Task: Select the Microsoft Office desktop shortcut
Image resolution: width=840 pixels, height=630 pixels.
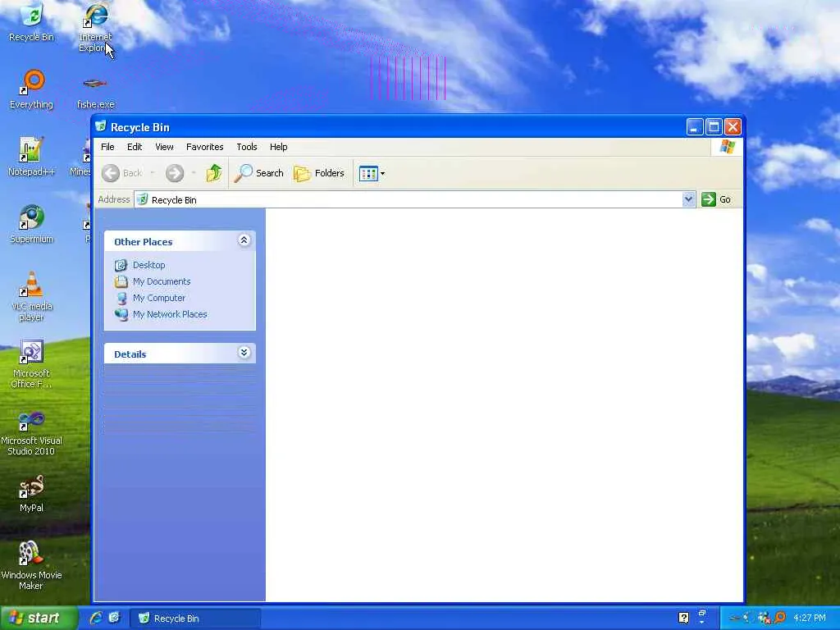Action: [32, 364]
